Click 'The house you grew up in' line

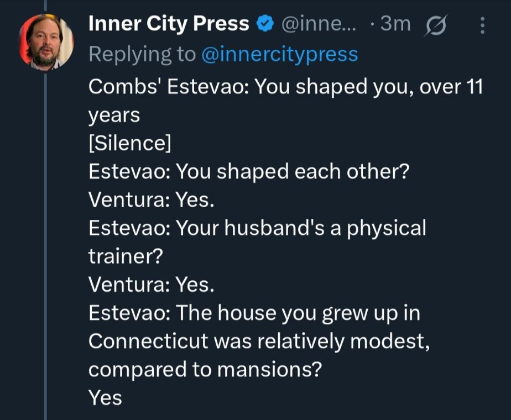(254, 313)
